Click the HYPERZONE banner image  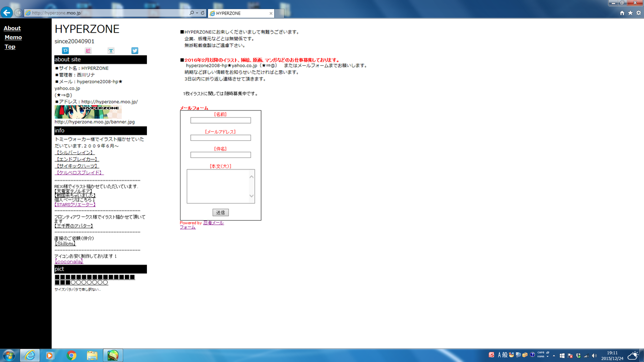point(88,112)
